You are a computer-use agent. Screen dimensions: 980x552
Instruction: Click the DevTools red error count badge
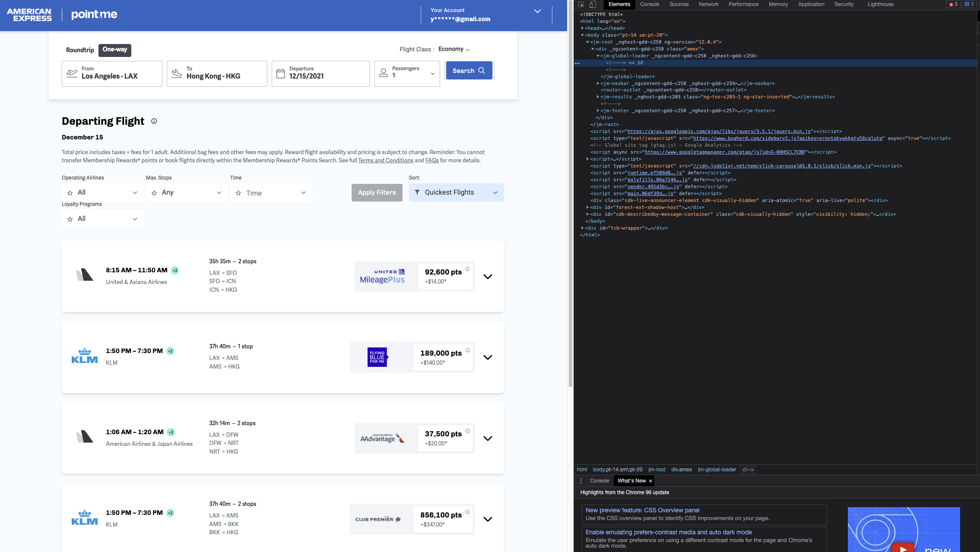[953, 4]
